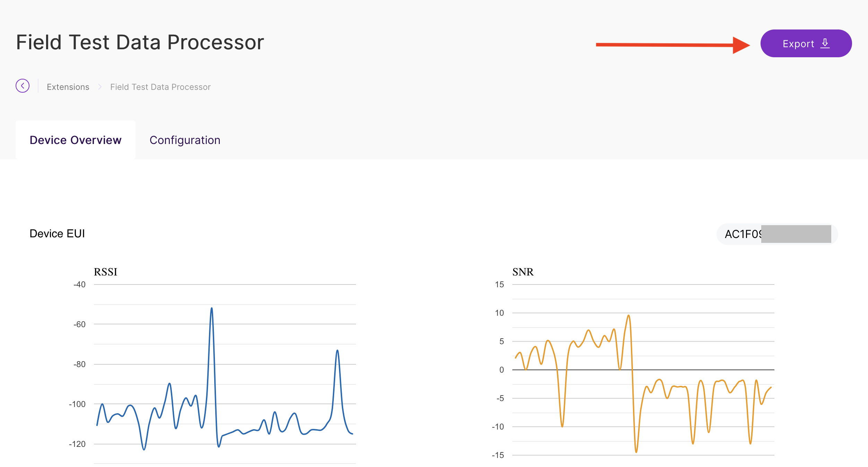Image resolution: width=868 pixels, height=467 pixels.
Task: Click the -100 label on RSSI axis
Action: 77,404
